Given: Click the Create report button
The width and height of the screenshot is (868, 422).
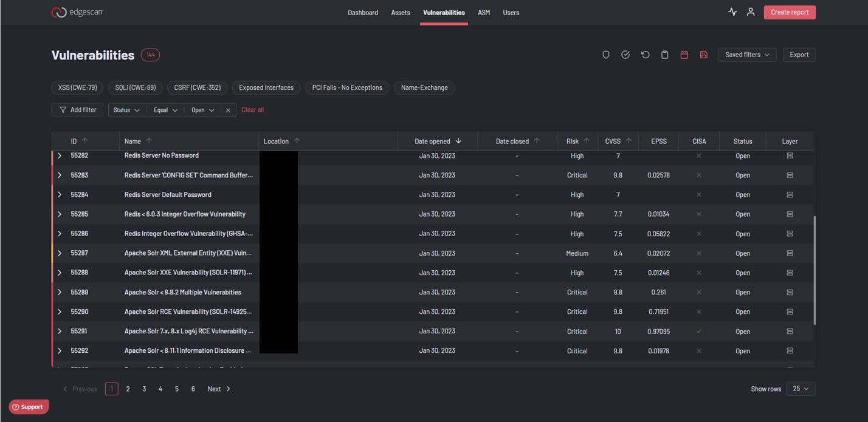Looking at the screenshot, I should [790, 12].
